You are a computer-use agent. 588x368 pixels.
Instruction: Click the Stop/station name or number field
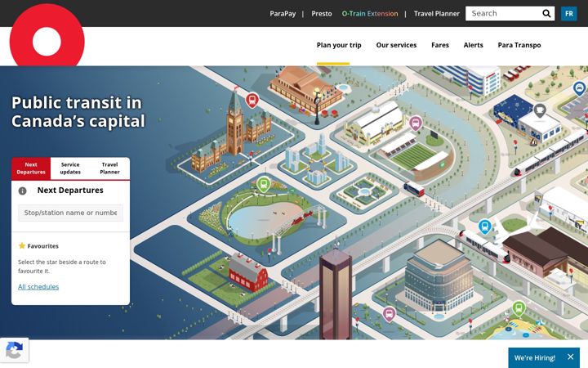click(x=70, y=213)
